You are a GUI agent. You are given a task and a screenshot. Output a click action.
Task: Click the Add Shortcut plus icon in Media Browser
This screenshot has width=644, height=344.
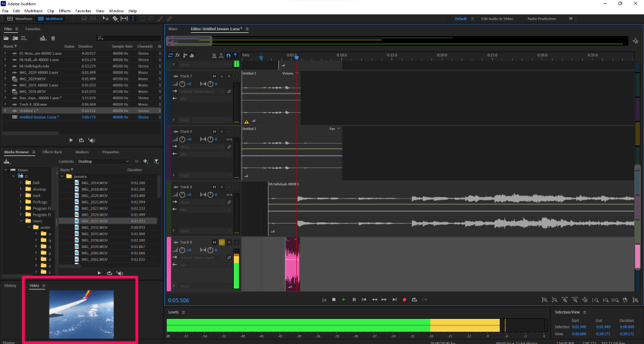pyautogui.click(x=146, y=162)
